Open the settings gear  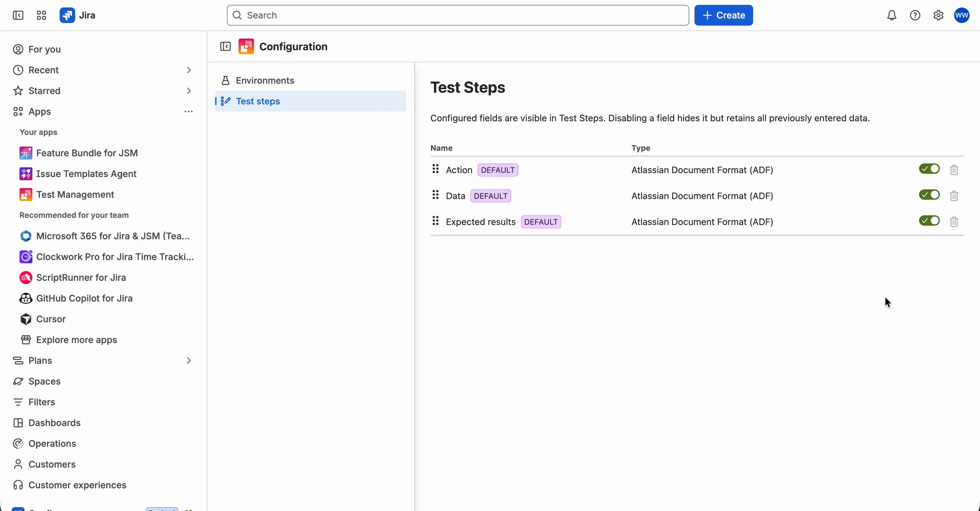938,15
